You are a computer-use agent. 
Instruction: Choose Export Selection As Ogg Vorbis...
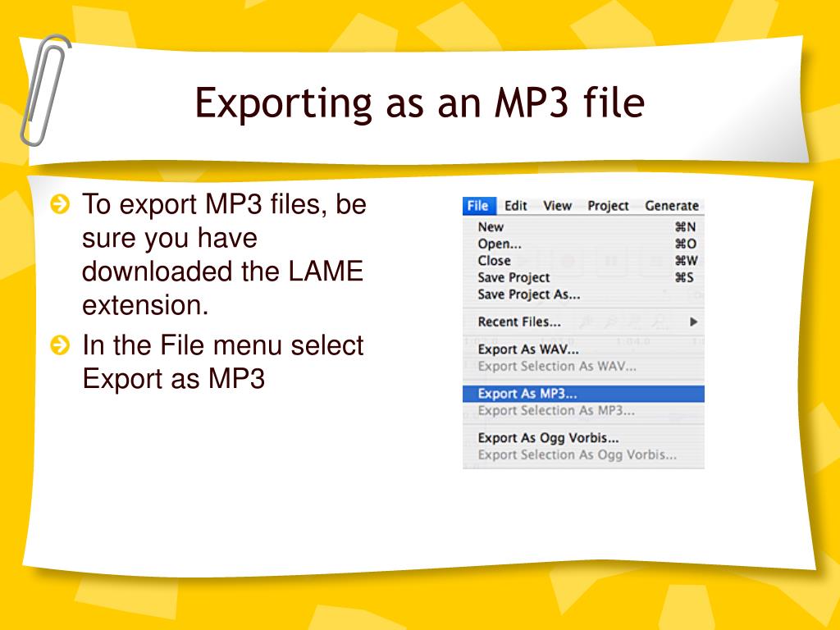583,454
